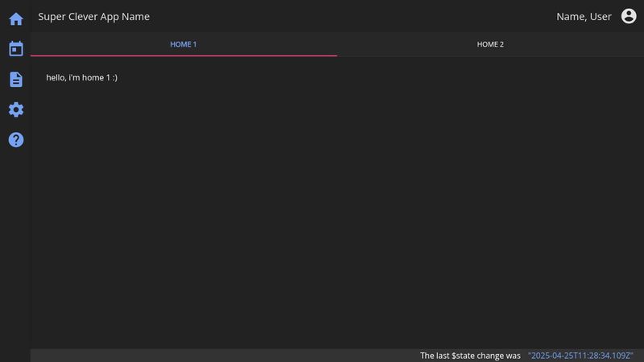
Task: Open the Documents page icon
Action: click(16, 79)
